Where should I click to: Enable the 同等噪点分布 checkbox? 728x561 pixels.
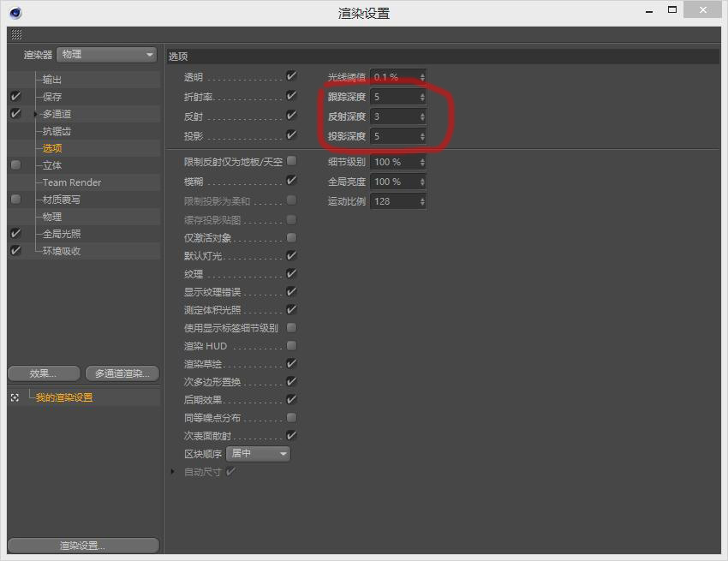[291, 417]
